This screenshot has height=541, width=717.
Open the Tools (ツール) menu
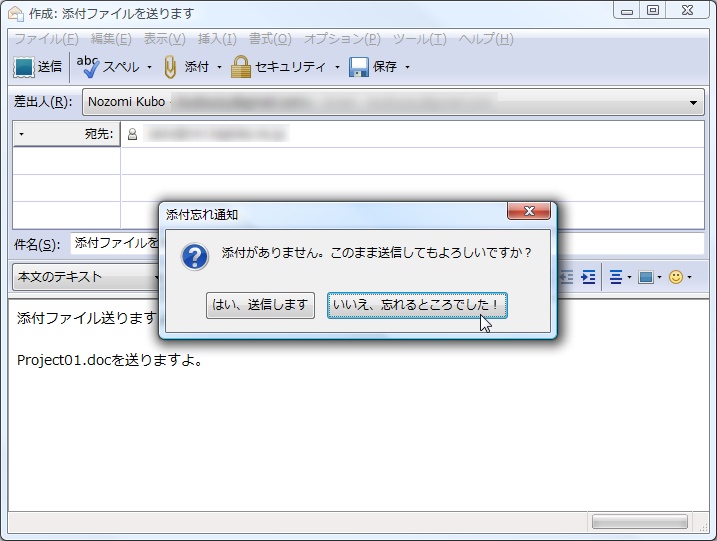pyautogui.click(x=420, y=39)
